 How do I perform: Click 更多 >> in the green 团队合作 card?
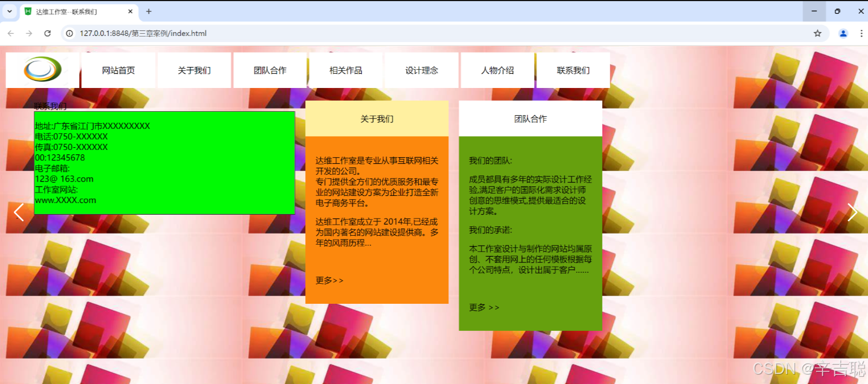click(484, 307)
